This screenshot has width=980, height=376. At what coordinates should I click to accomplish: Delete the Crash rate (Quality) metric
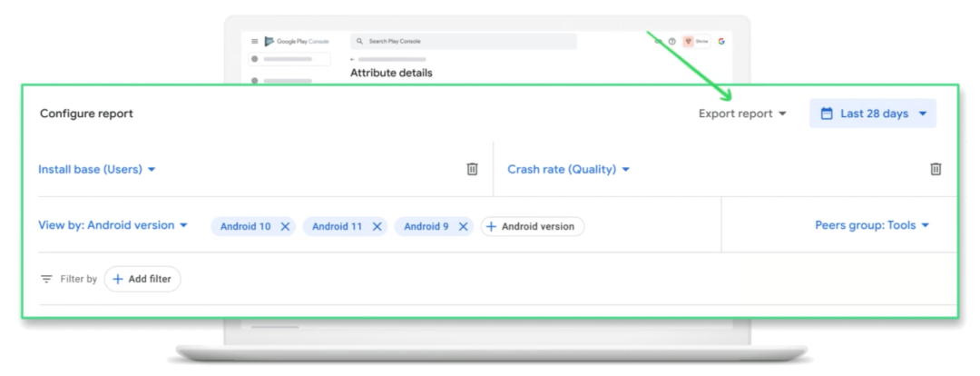(x=936, y=169)
